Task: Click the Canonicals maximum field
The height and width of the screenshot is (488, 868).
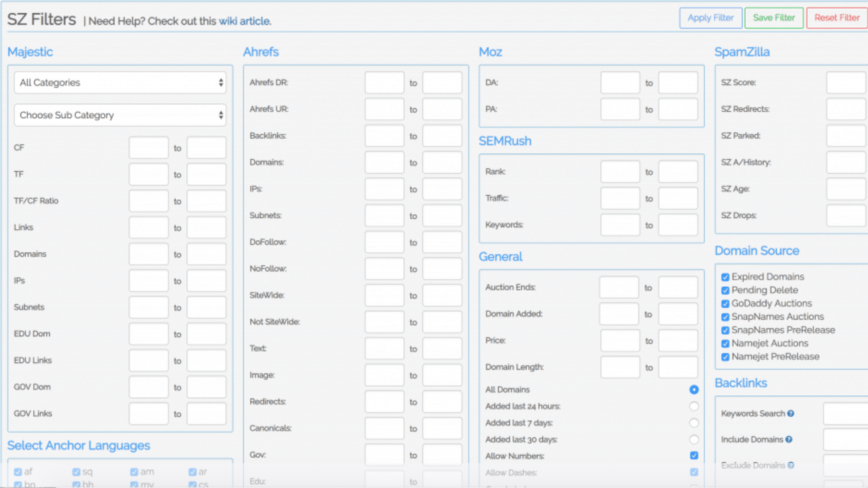Action: (442, 428)
